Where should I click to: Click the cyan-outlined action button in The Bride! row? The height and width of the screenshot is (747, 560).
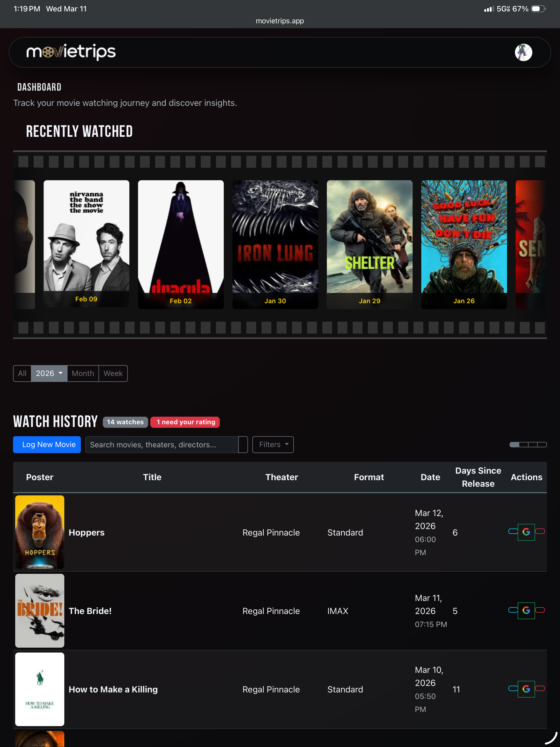[x=513, y=610]
